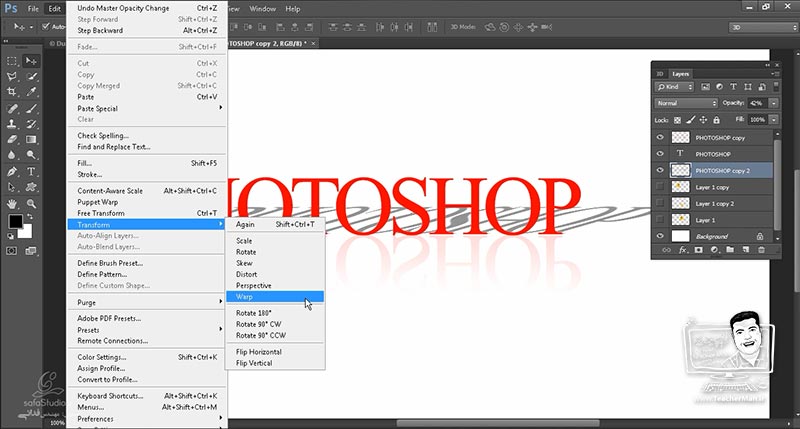Screen dimensions: 800x429
Task: Select the Clone Stamp tool
Action: click(x=12, y=124)
